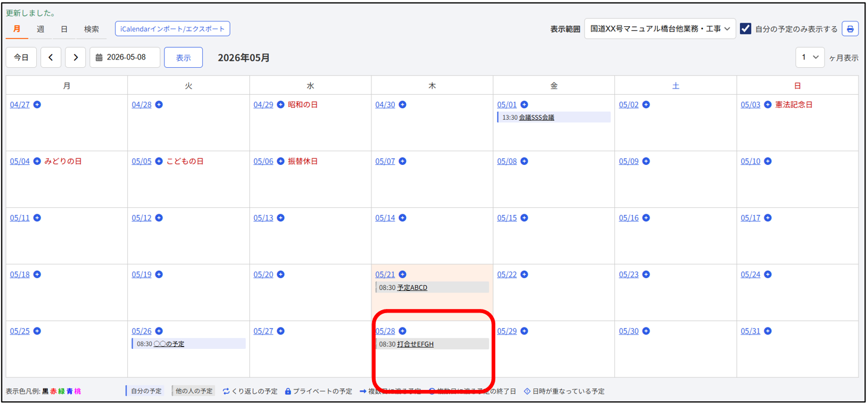Click the date input field 2026-05-08
Image resolution: width=868 pixels, height=406 pixels.
(125, 57)
